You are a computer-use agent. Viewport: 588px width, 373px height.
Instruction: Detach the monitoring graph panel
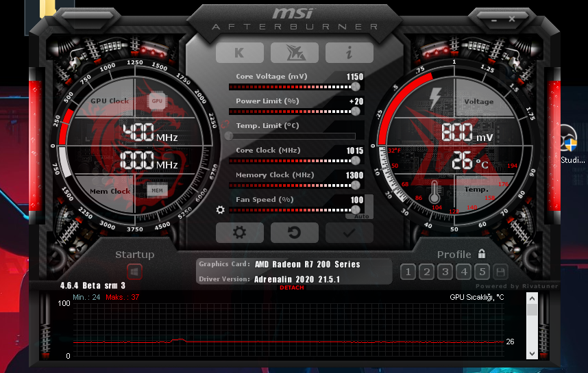click(x=292, y=287)
